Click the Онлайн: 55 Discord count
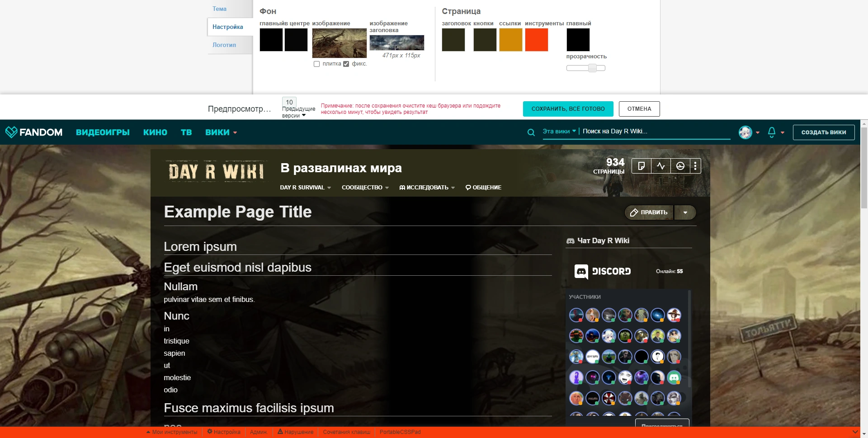Viewport: 868px width, 438px height. (x=670, y=272)
